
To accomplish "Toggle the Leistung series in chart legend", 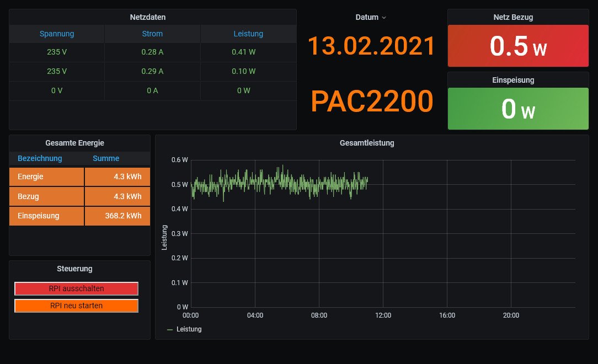I will click(189, 329).
